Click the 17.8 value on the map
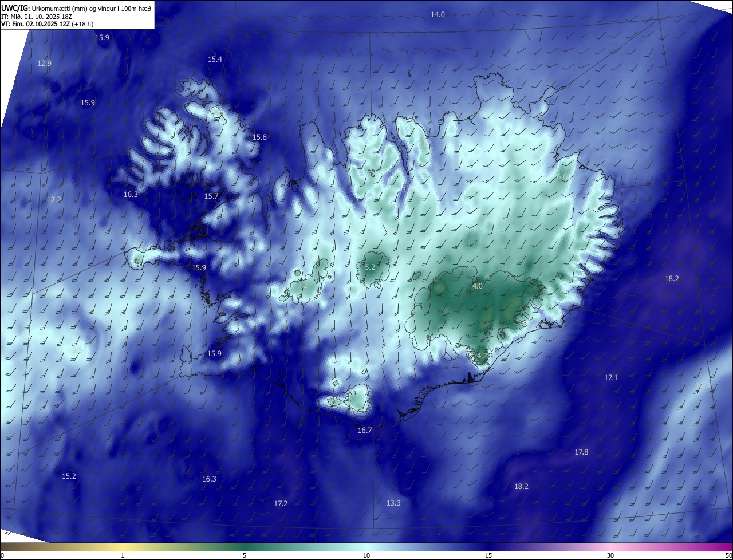The image size is (733, 560). tap(581, 452)
